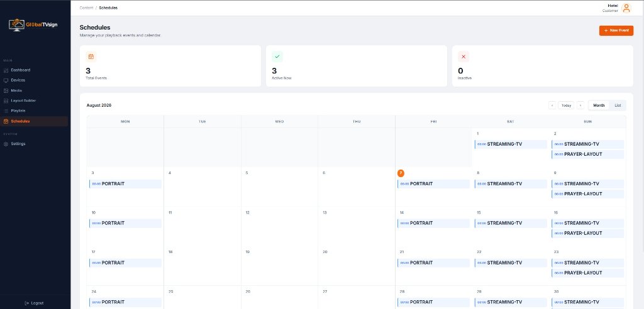Select the highlighted day 7 marker
This screenshot has width=644, height=309.
401,173
